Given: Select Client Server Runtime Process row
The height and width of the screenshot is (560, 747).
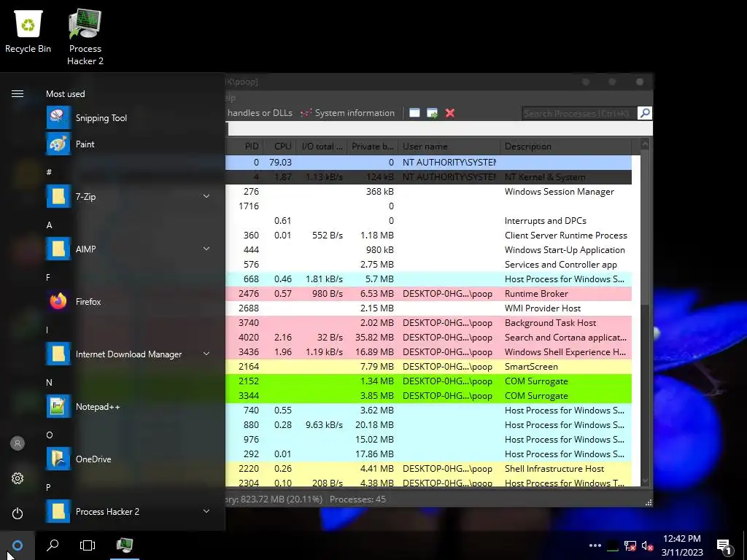Looking at the screenshot, I should [429, 236].
